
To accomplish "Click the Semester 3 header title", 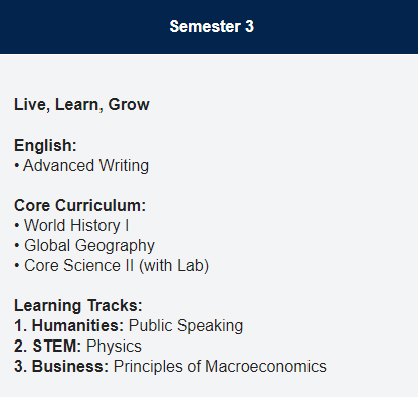I will tap(211, 27).
